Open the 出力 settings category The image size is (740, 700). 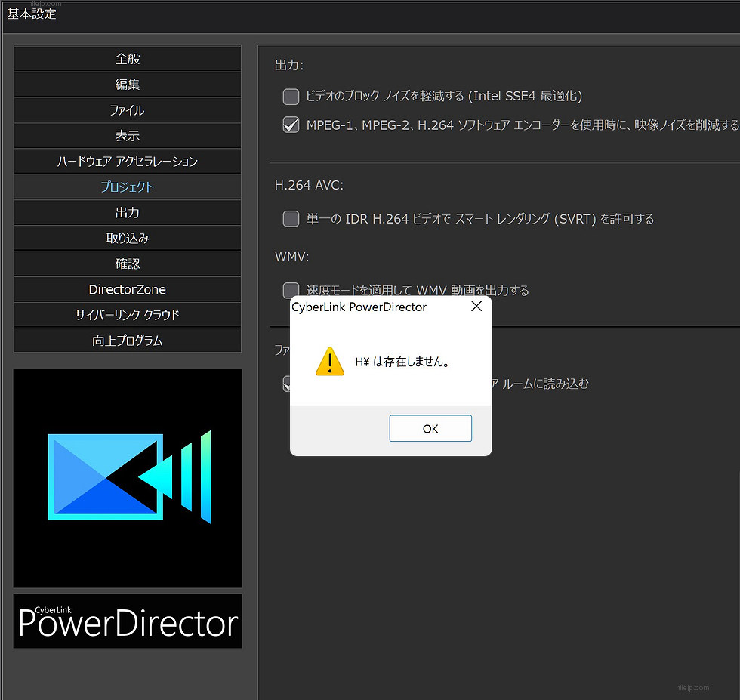coord(128,212)
